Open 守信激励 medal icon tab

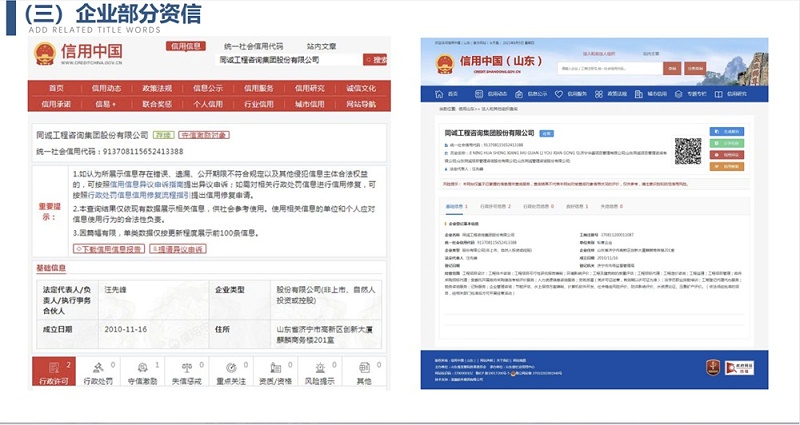click(142, 371)
